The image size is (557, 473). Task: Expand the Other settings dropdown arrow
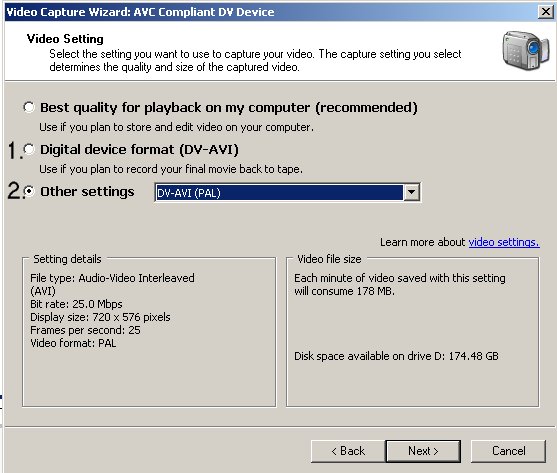click(x=411, y=192)
